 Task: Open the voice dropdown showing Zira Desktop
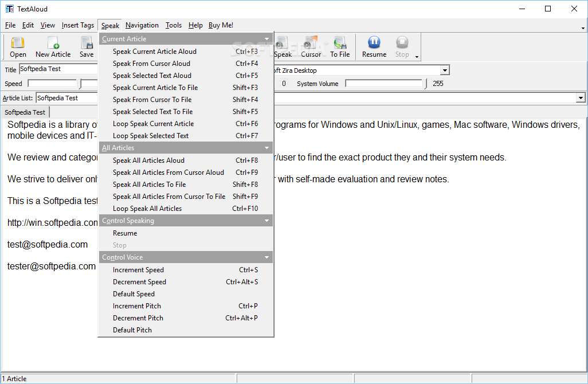pyautogui.click(x=444, y=70)
